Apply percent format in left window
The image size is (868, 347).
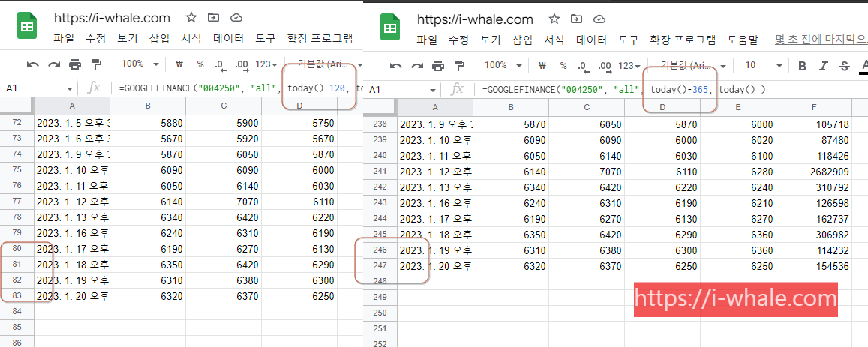click(x=200, y=64)
